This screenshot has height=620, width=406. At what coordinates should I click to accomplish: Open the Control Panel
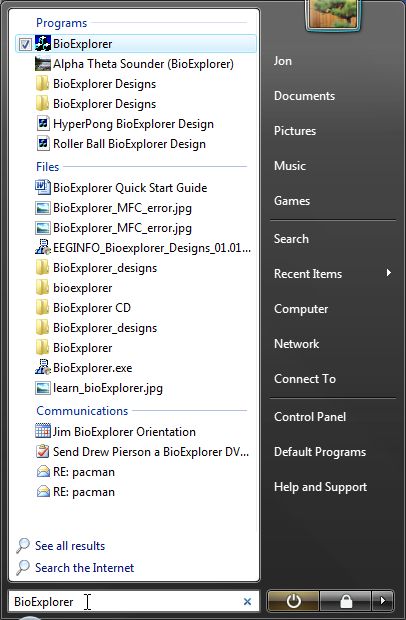click(x=310, y=417)
